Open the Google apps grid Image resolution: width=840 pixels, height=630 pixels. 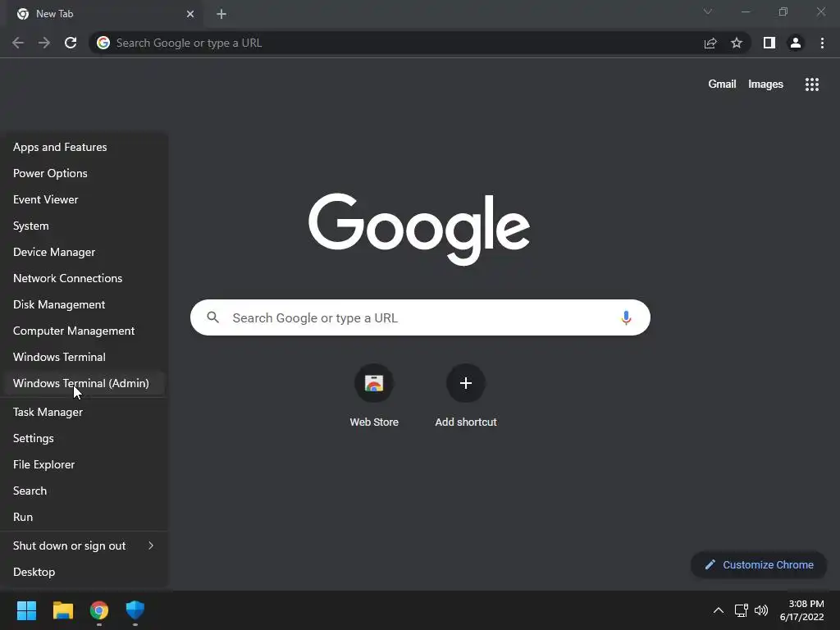point(812,84)
